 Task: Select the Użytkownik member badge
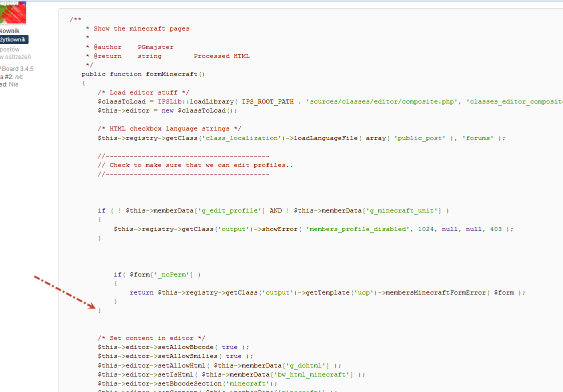point(14,39)
